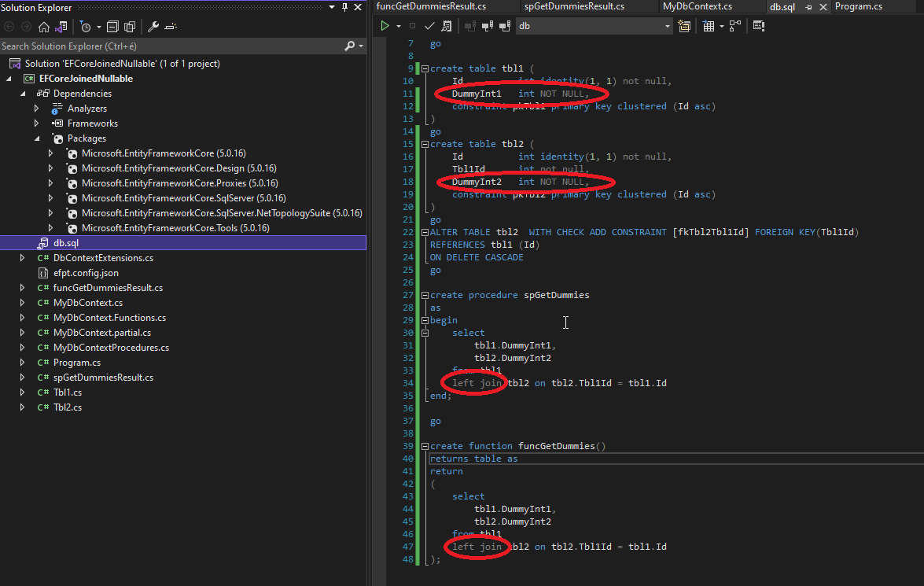The width and height of the screenshot is (924, 586).
Task: Select Tbl1.cs in Solution Explorer
Action: [67, 392]
